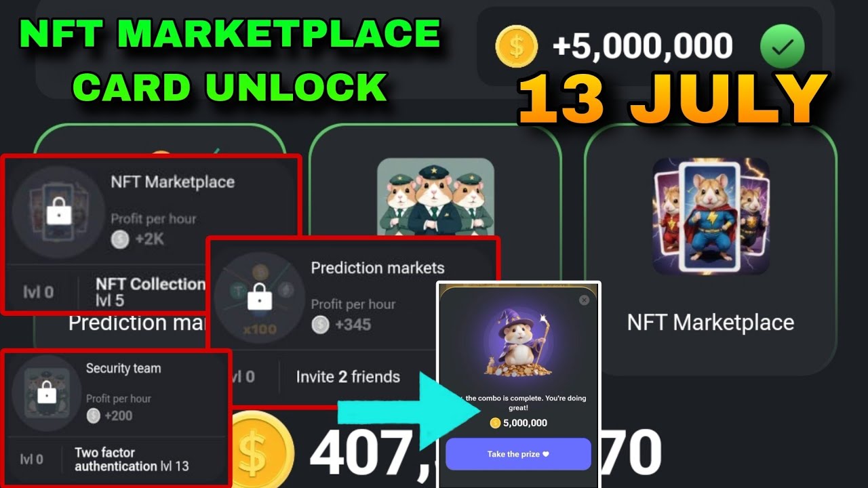Click the NFT Collection lvl 5 requirement
868x488 pixels.
tap(150, 292)
